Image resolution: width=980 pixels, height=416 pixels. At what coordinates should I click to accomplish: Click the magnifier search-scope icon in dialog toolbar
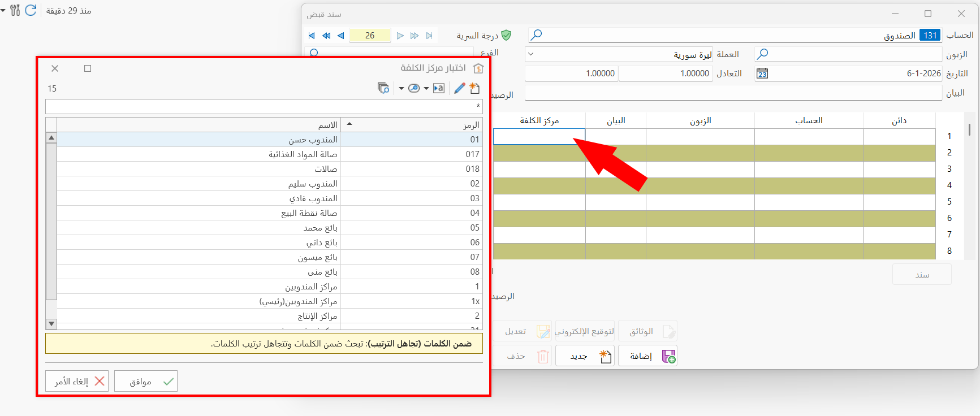414,88
